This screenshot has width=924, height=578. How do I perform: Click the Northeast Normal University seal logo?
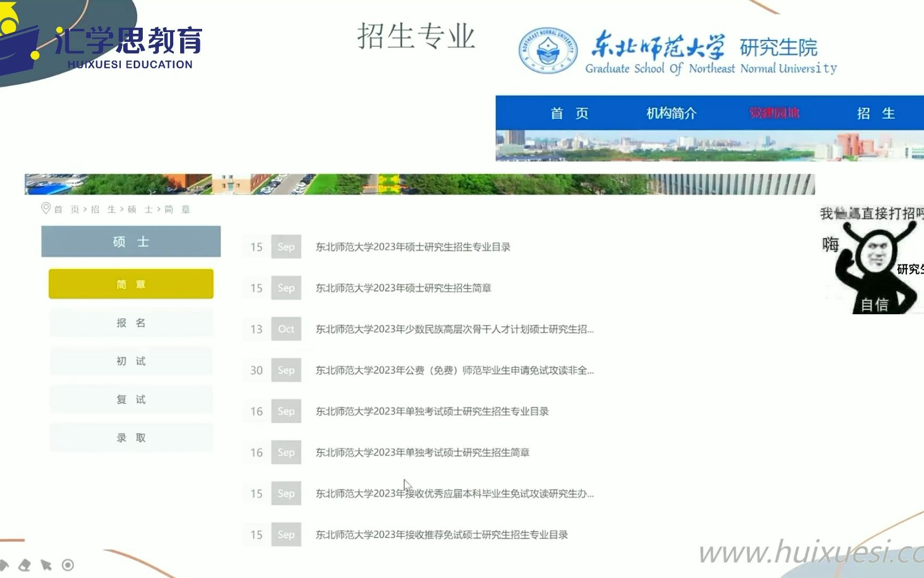[x=548, y=52]
